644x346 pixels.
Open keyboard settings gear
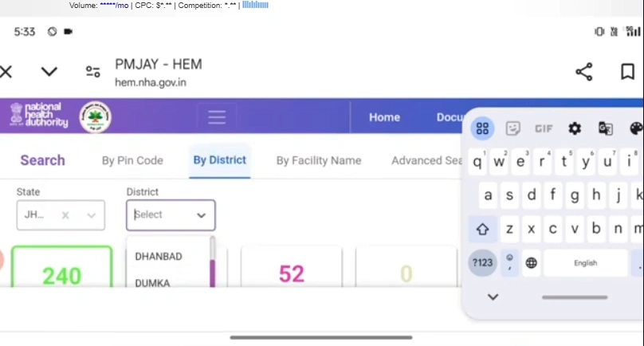pyautogui.click(x=575, y=128)
